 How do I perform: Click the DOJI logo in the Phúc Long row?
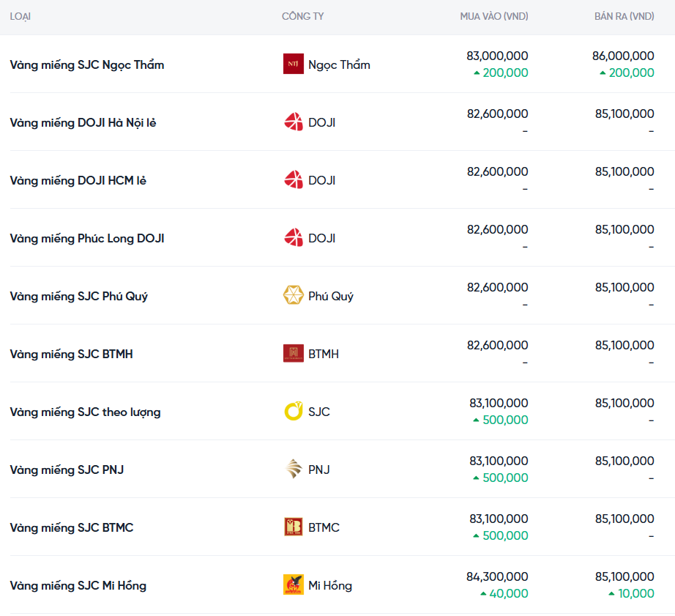(293, 237)
